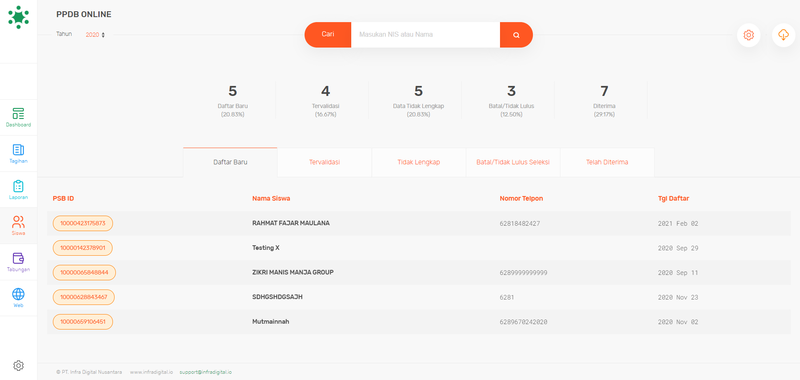Click the cloud download icon
Screen dimensions: 800x380
click(x=783, y=35)
